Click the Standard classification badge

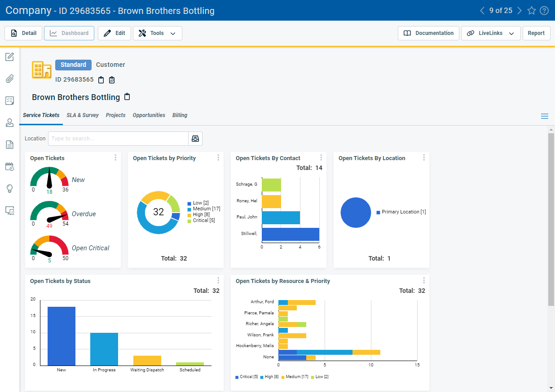[73, 65]
